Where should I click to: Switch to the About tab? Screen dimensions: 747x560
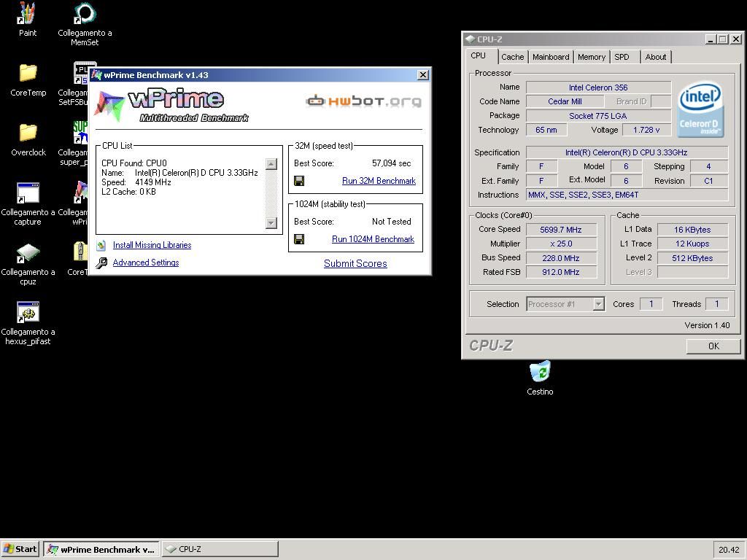point(656,57)
